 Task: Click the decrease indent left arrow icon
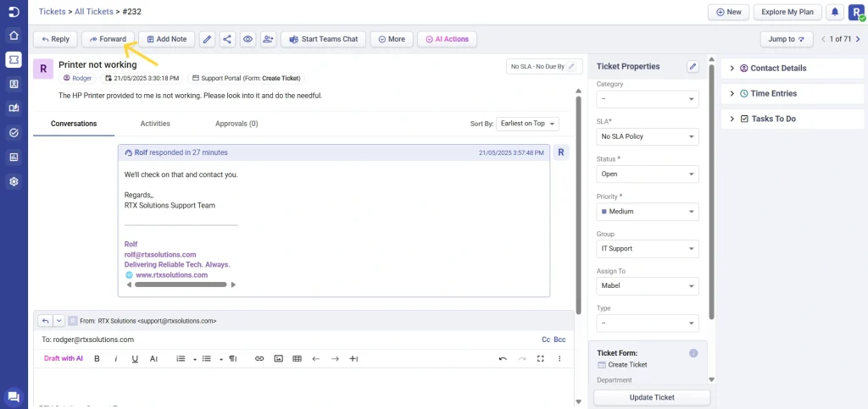point(315,359)
